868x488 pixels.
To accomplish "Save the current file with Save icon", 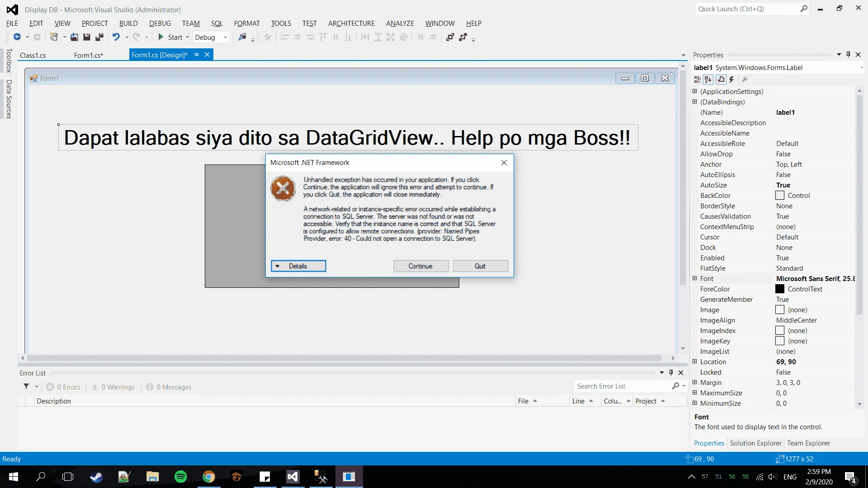I will coord(87,37).
